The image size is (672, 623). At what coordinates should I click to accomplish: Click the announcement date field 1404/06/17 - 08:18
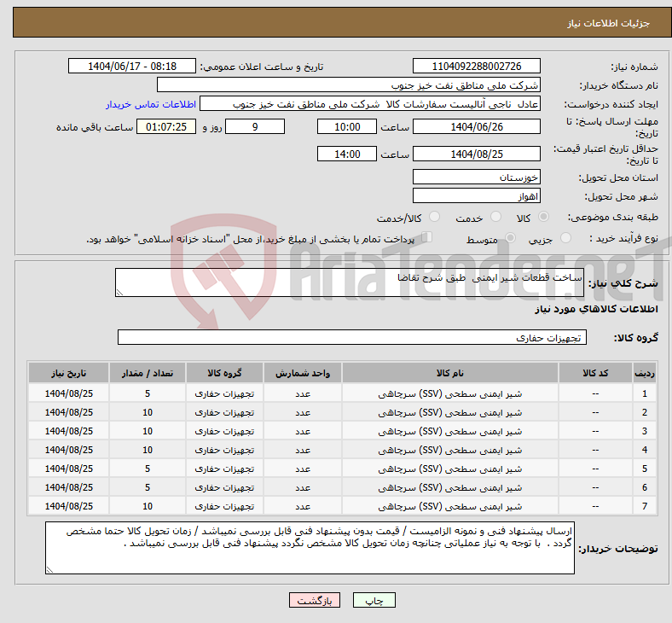(x=132, y=66)
